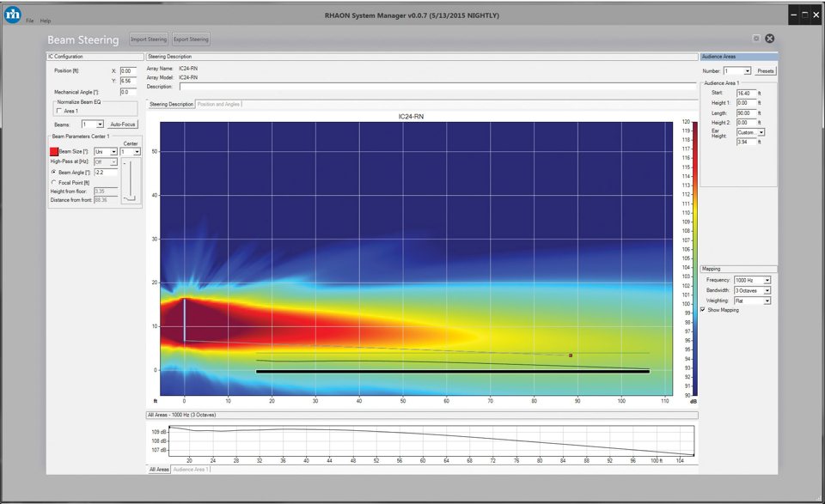
Task: Click the IC24-RN plot title
Action: [411, 117]
